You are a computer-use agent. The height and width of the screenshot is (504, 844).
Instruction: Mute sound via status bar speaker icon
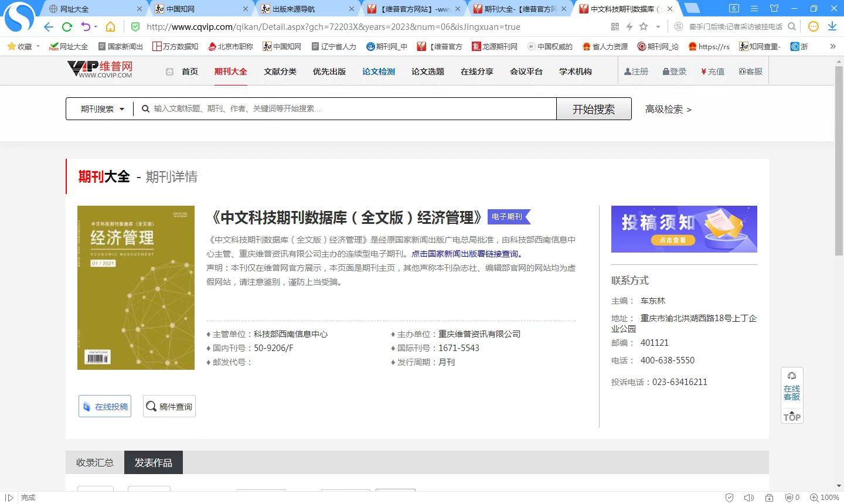(748, 498)
